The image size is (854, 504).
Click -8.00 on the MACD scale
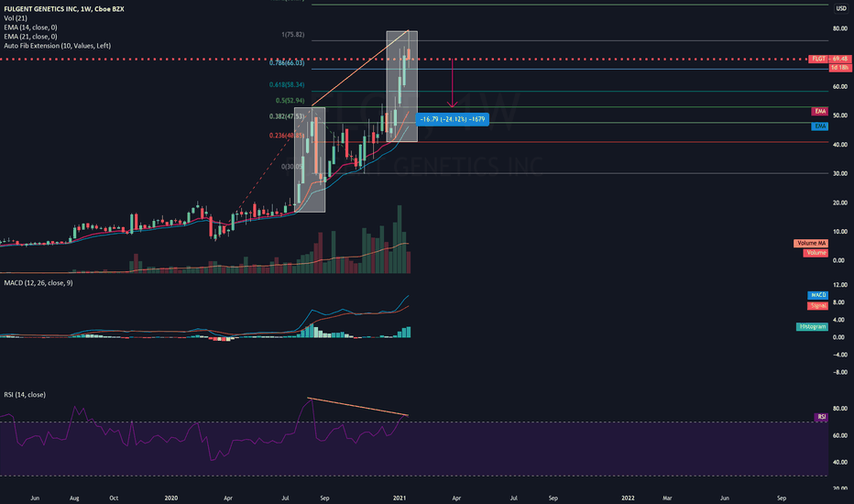tap(840, 372)
